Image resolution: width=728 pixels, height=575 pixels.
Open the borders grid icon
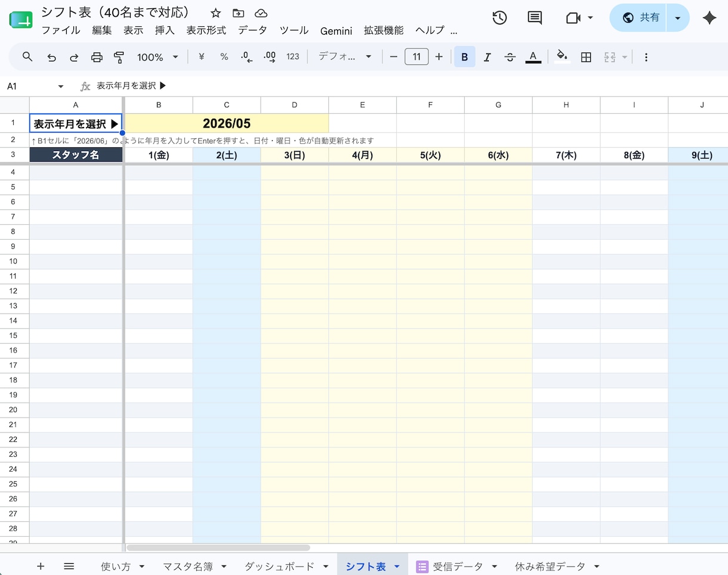pos(586,57)
